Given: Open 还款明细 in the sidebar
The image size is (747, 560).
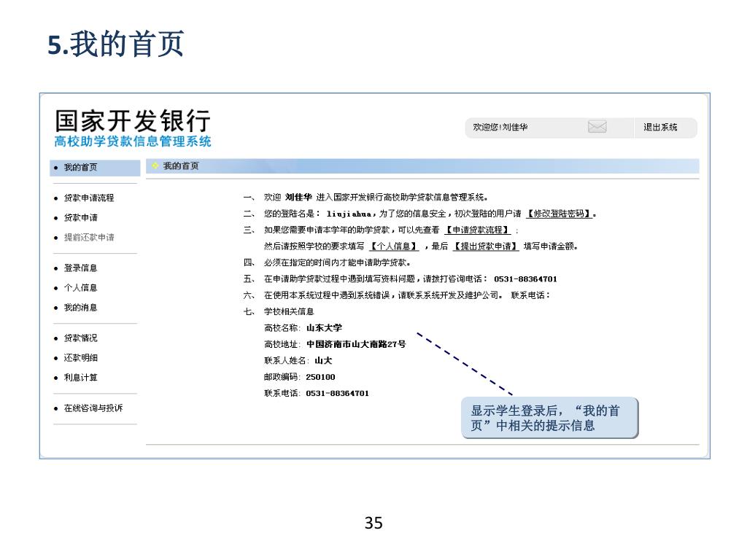Looking at the screenshot, I should [80, 357].
